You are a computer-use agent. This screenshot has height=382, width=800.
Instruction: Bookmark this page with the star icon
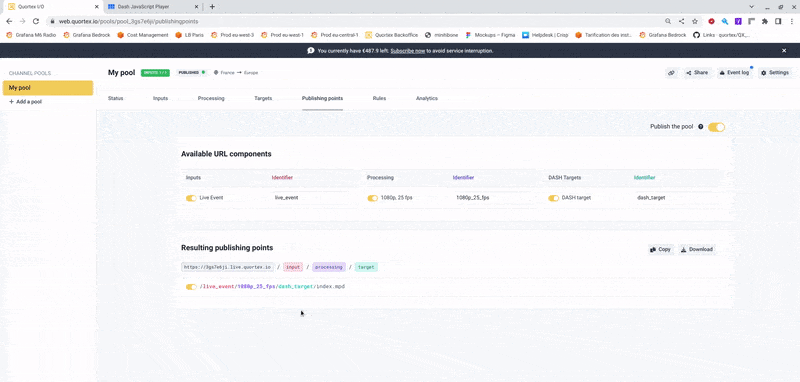click(x=694, y=21)
